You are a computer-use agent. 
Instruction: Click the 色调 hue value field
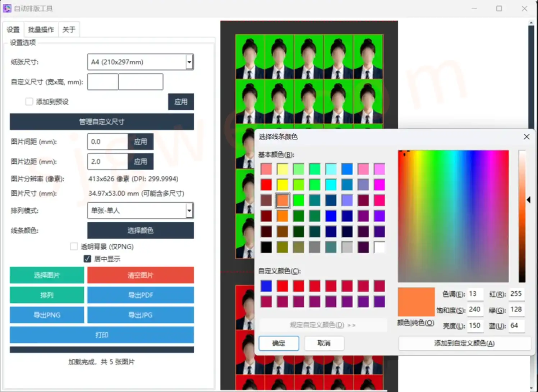point(475,294)
